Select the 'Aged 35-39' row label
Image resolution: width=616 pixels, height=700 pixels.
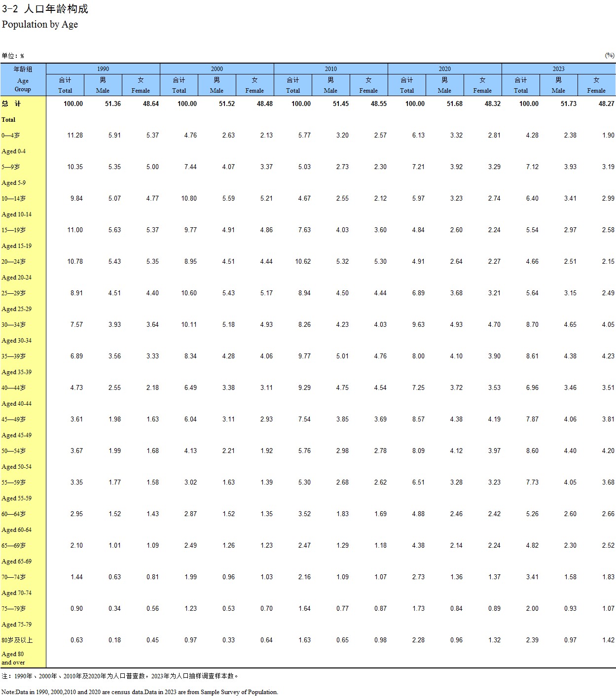pos(17,372)
